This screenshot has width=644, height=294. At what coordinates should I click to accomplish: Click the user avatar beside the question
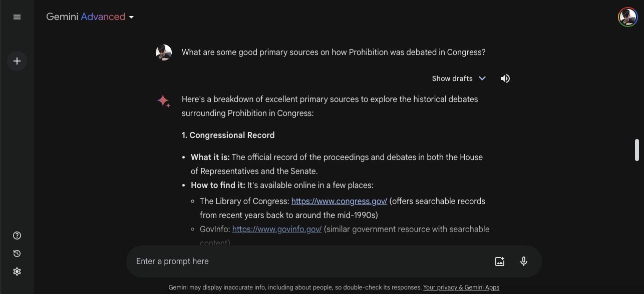pyautogui.click(x=164, y=52)
